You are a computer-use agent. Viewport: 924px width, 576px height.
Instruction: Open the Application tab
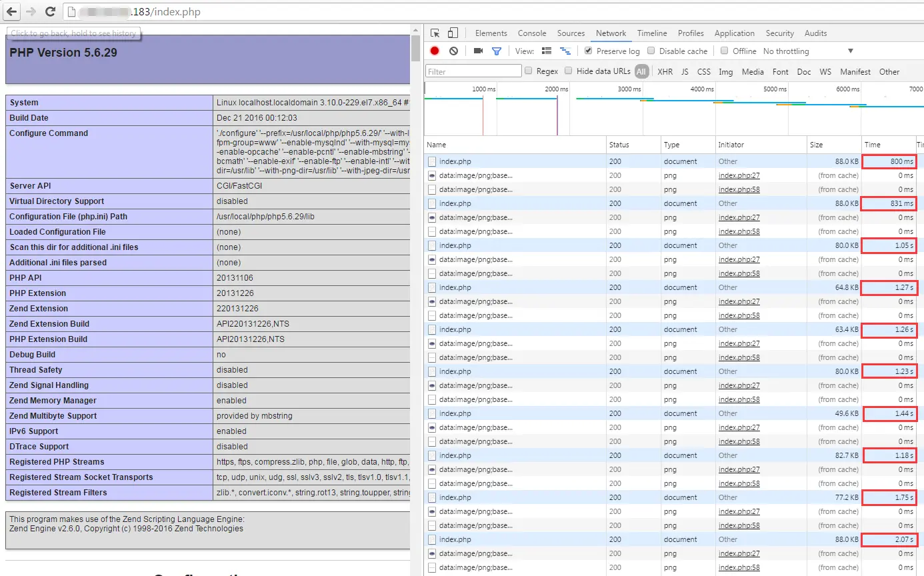(735, 33)
